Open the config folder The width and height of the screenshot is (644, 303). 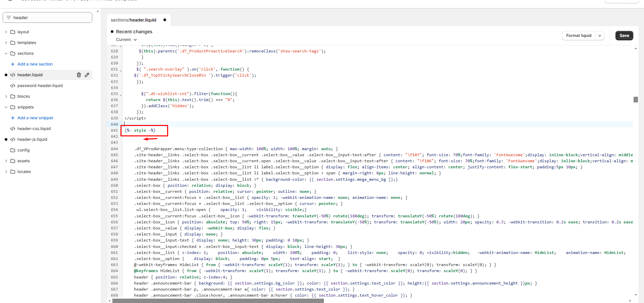point(23,150)
